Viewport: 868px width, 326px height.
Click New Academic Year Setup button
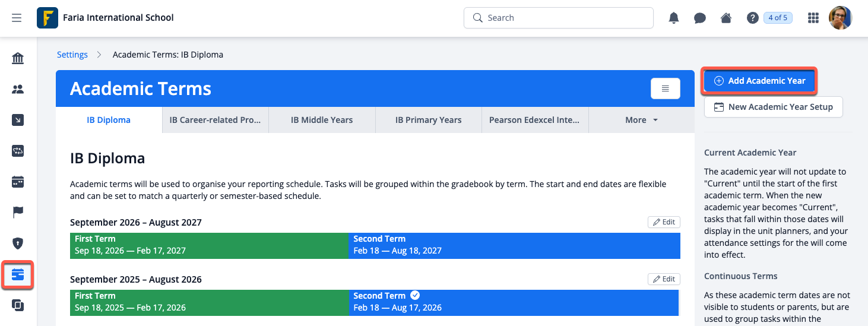click(773, 107)
